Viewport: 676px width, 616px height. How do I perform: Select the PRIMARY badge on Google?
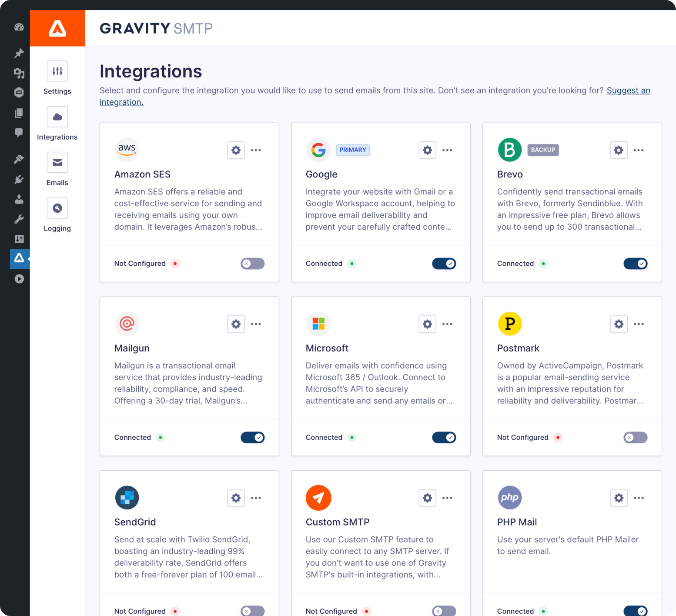353,150
